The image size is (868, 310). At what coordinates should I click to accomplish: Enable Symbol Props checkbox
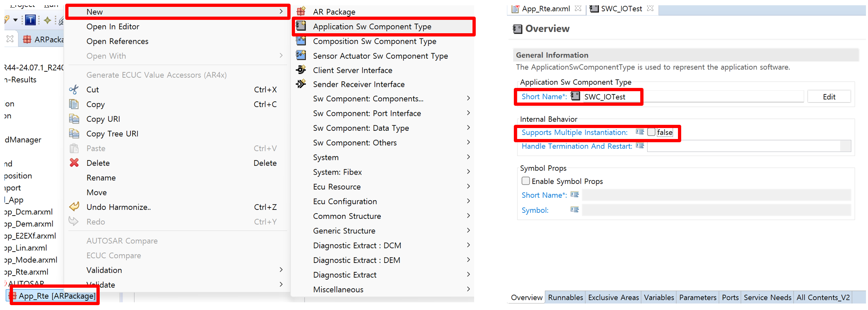(x=526, y=181)
